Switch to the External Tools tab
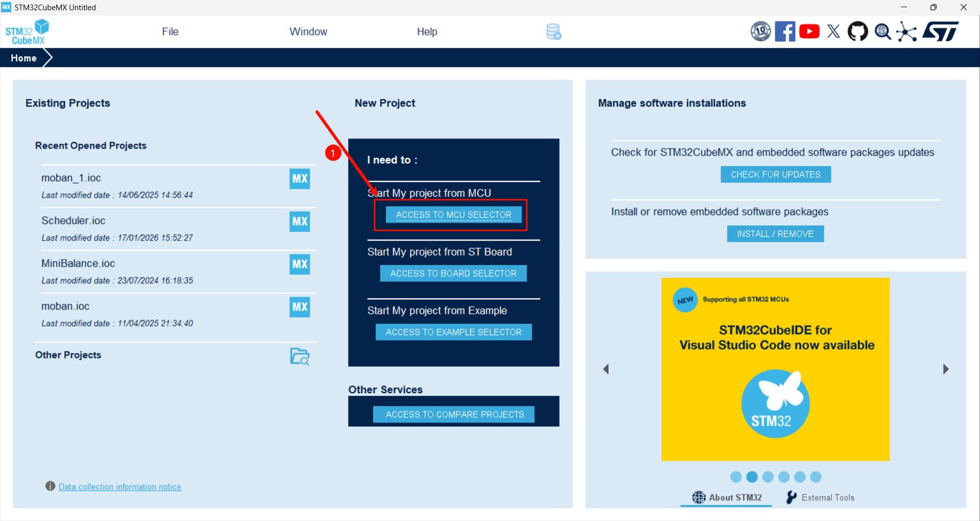 click(x=820, y=498)
